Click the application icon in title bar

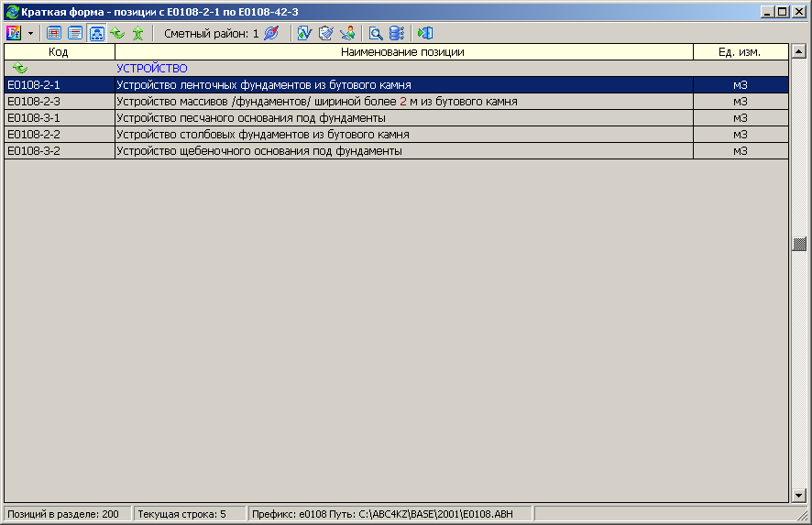coord(12,11)
